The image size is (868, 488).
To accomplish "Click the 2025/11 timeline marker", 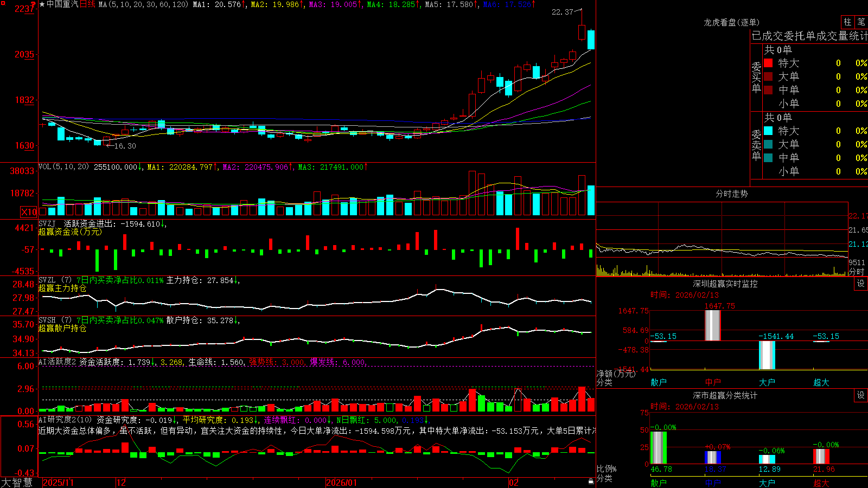I will click(58, 483).
